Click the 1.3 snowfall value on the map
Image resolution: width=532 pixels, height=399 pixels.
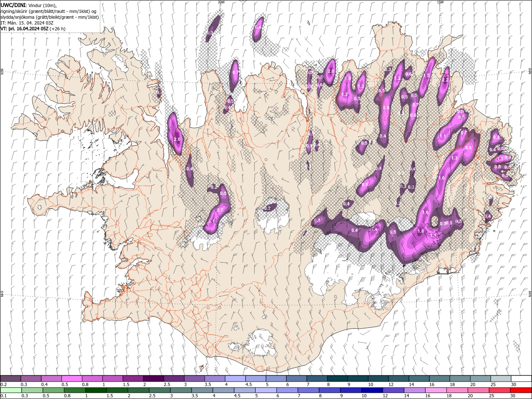pos(454,158)
